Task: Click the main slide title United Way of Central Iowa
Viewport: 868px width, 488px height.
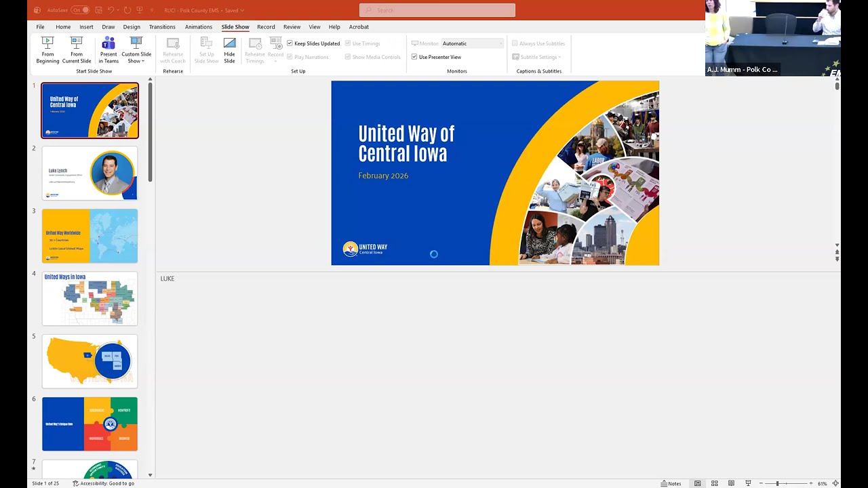Action: click(x=406, y=143)
